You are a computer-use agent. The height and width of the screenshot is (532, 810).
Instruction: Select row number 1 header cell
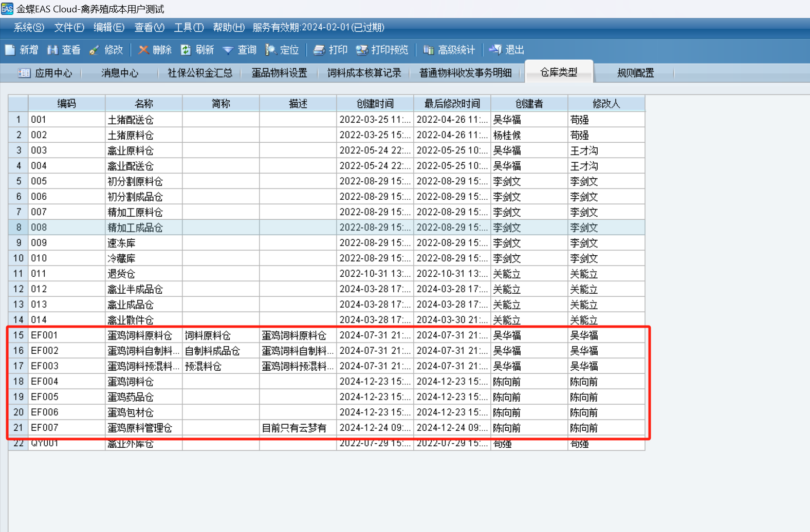pyautogui.click(x=19, y=120)
